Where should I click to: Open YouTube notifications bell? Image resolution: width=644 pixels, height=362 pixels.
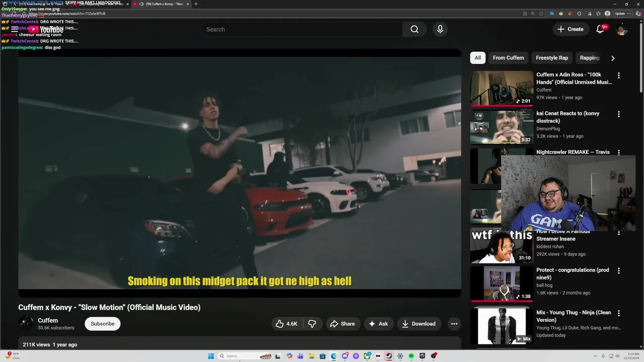pyautogui.click(x=600, y=29)
